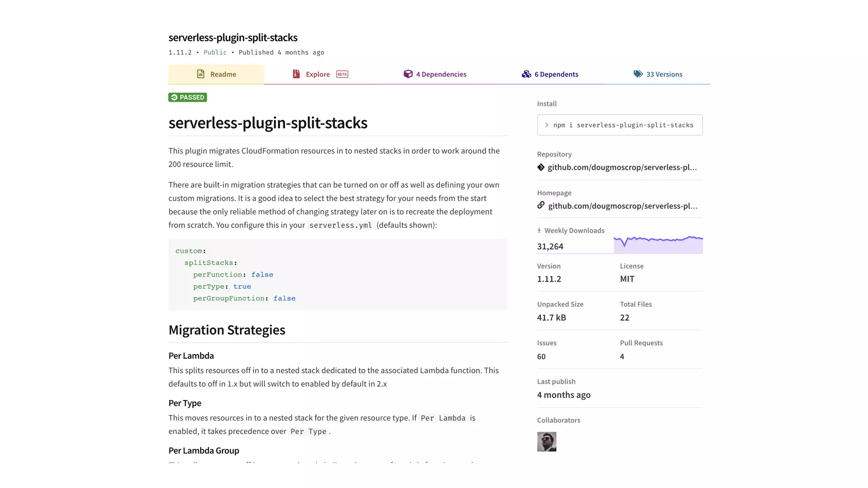Click the Dependents cubes icon

[x=526, y=74]
